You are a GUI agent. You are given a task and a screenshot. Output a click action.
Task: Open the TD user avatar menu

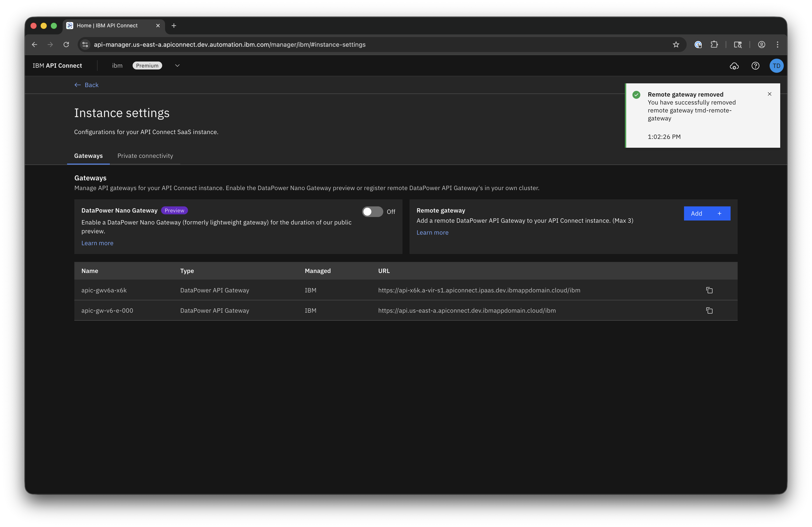(x=776, y=66)
